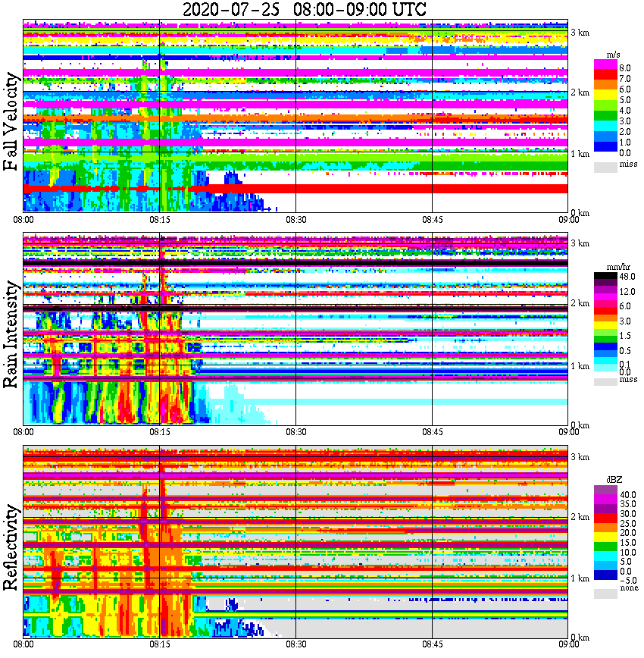The width and height of the screenshot is (644, 658).
Task: Pick the gray miss swatch in mm/hr legend
Action: point(605,382)
